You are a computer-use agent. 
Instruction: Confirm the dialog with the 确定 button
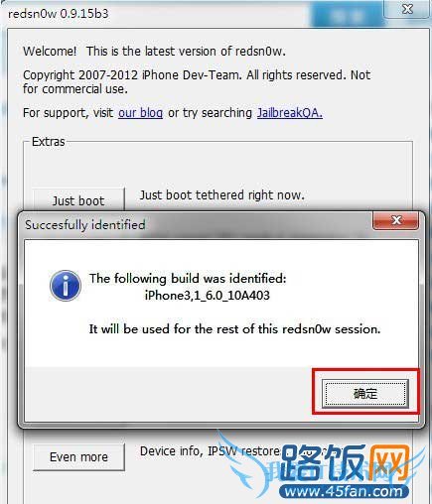365,394
